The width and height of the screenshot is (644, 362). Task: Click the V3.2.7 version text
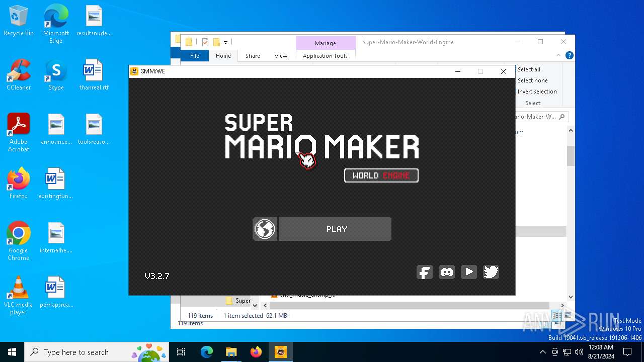tap(157, 276)
